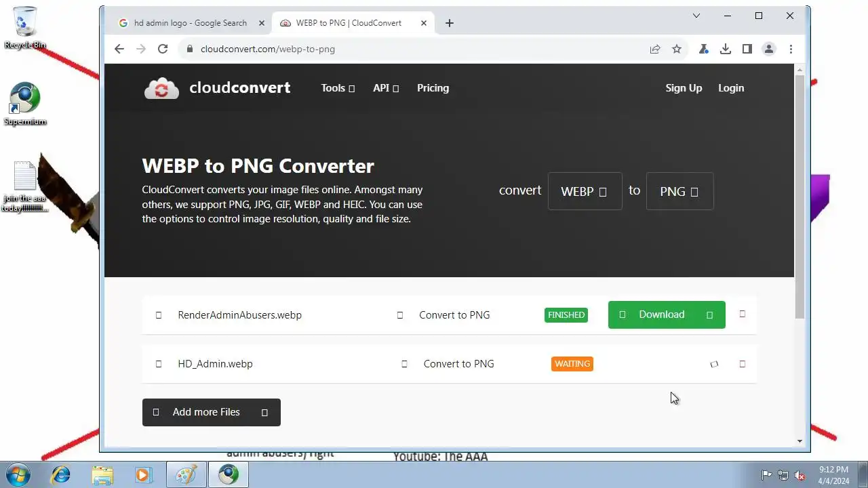Click the scrollbar down arrow
Viewport: 868px width, 488px height.
point(800,441)
